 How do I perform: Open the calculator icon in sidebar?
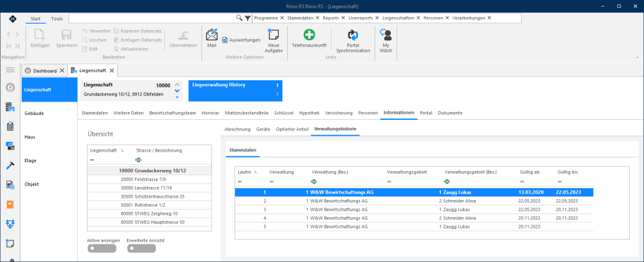(x=10, y=126)
